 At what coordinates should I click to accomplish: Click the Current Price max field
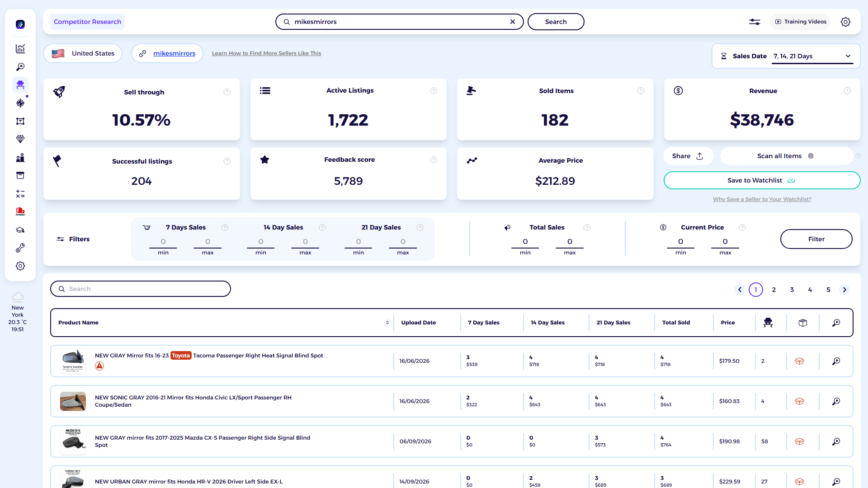tap(725, 242)
